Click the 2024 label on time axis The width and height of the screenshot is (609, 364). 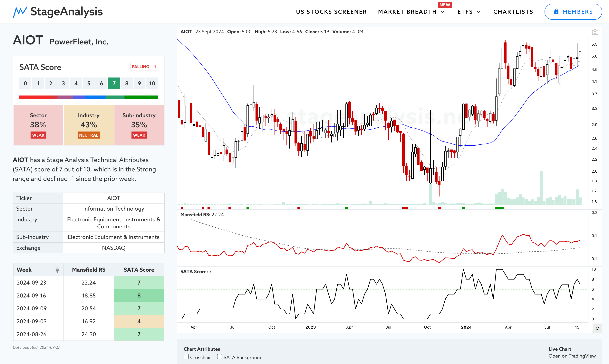(x=466, y=327)
